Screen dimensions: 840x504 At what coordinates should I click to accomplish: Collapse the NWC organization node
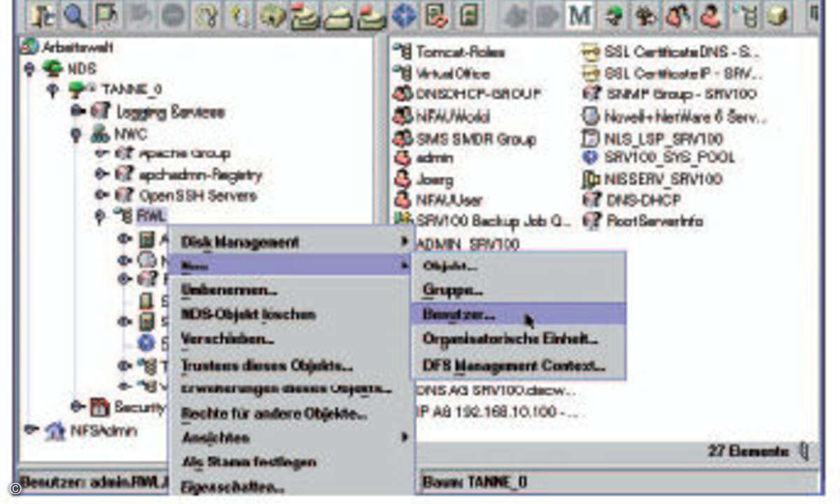click(76, 133)
